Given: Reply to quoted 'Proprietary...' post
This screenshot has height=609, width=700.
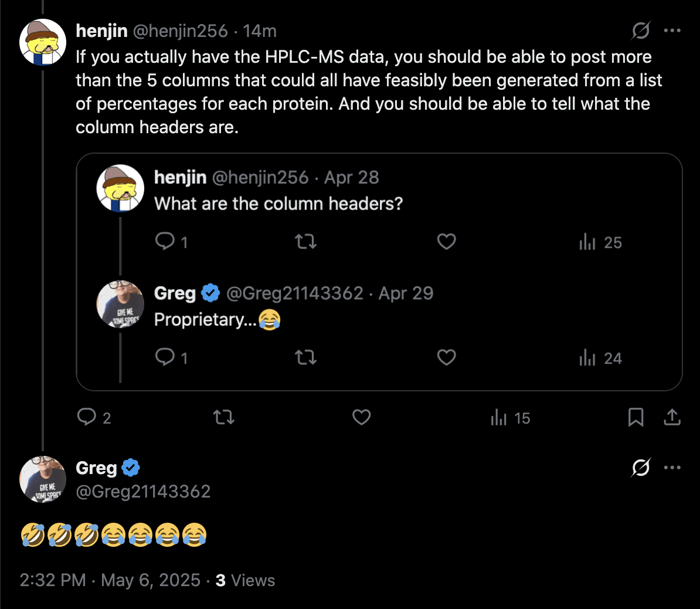Looking at the screenshot, I should pos(165,357).
